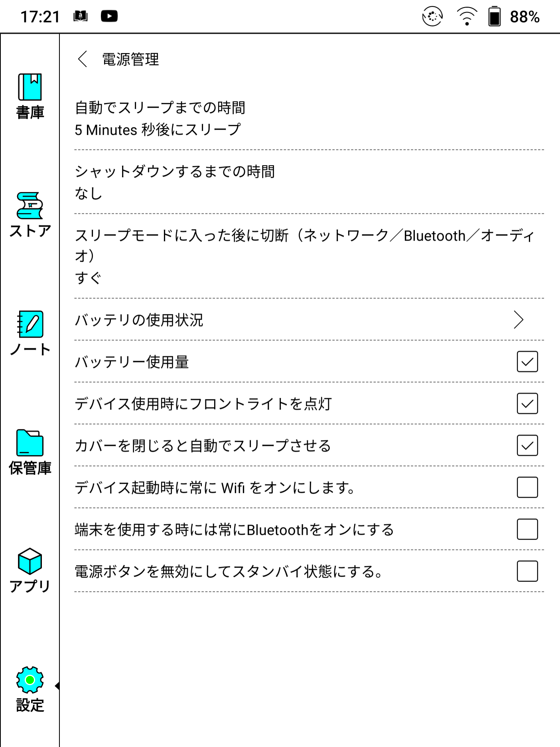The height and width of the screenshot is (747, 560).
Task: Open the 書庫 library icon
Action: pos(30,87)
